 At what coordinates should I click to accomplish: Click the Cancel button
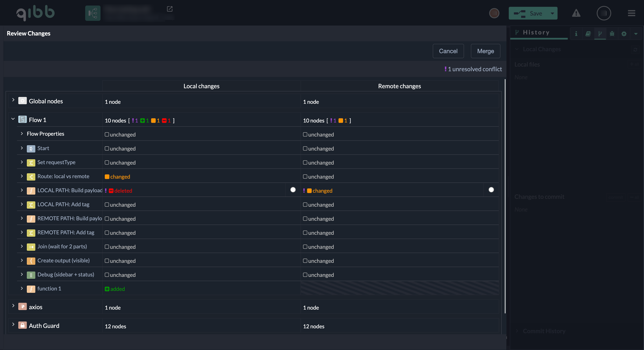pyautogui.click(x=448, y=51)
